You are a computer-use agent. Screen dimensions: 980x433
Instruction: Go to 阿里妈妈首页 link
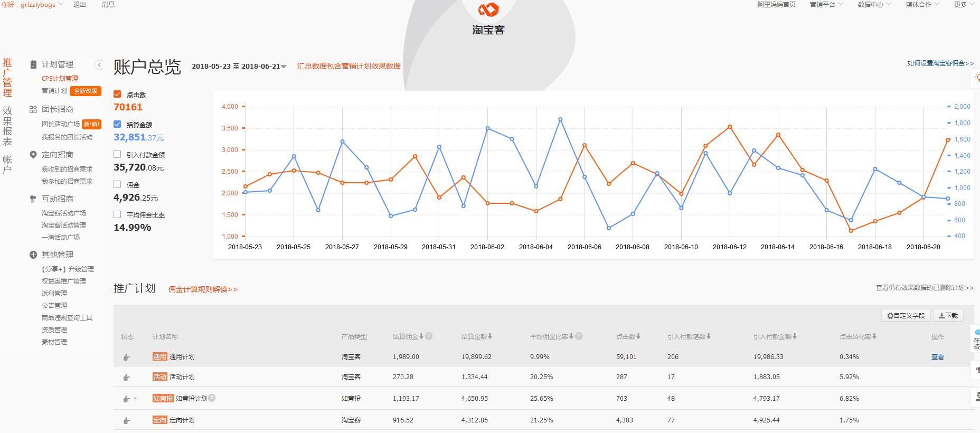tap(776, 4)
